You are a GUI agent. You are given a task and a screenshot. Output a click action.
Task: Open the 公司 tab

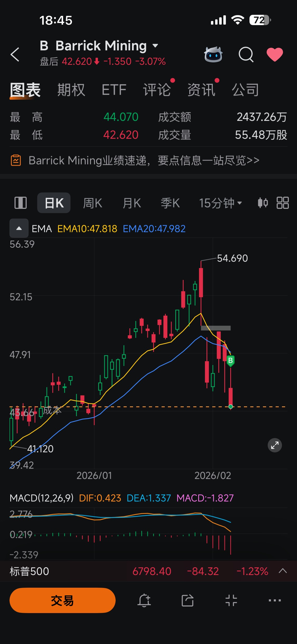coord(245,90)
